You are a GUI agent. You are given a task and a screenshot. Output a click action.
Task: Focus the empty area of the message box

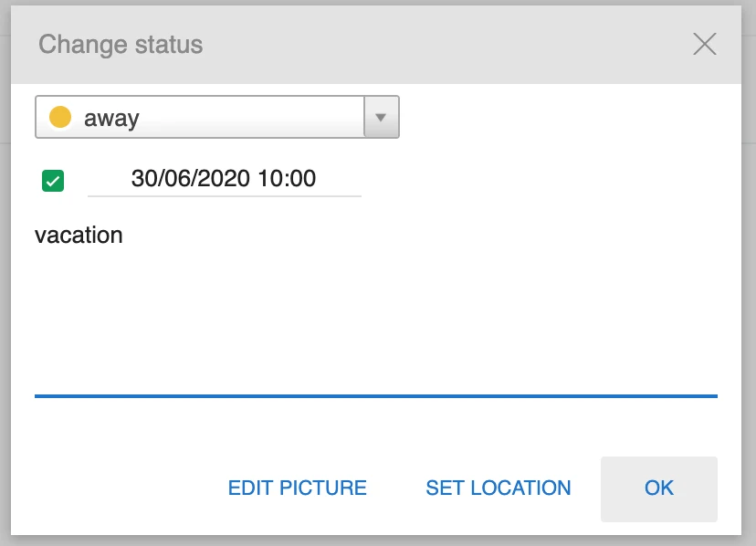(374, 320)
